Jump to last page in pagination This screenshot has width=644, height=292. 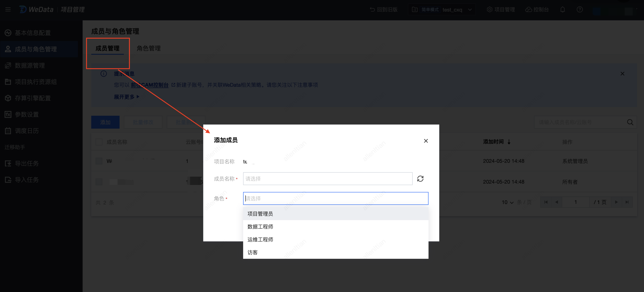click(627, 202)
